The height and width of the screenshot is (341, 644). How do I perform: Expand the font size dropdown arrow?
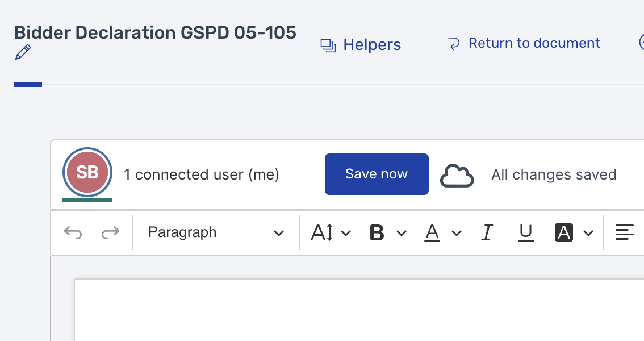[346, 234]
